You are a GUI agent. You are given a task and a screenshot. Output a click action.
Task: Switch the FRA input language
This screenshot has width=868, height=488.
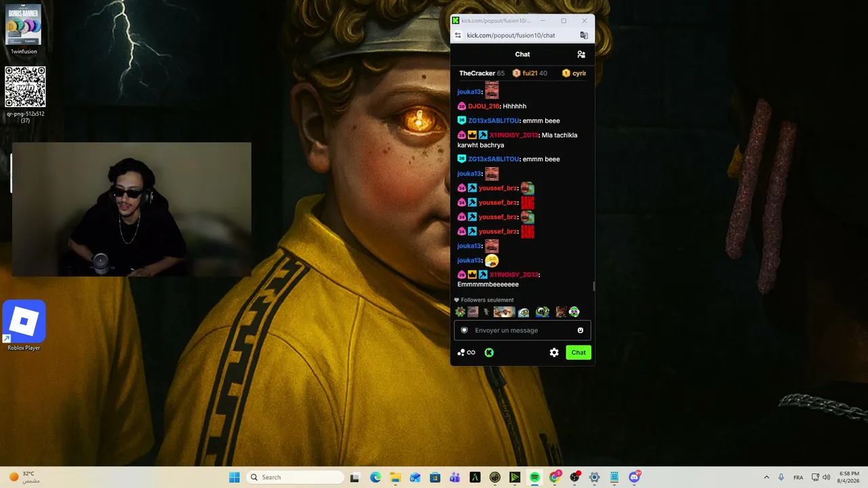(x=798, y=477)
